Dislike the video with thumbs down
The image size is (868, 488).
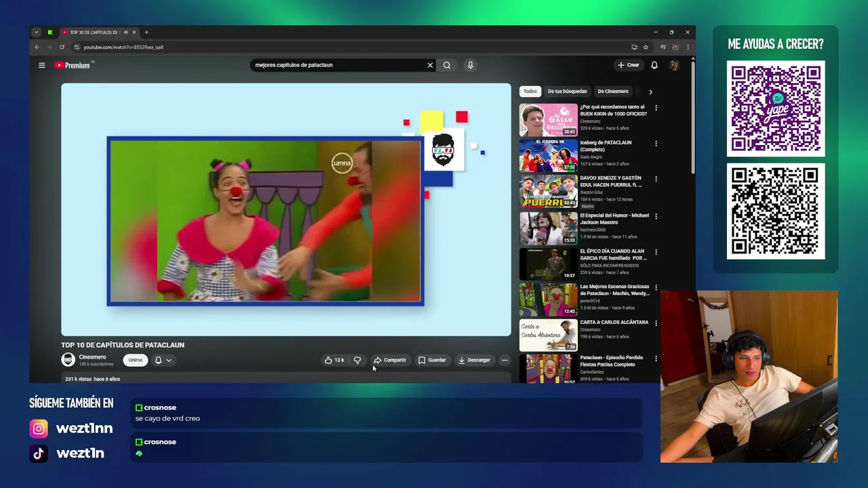point(357,361)
